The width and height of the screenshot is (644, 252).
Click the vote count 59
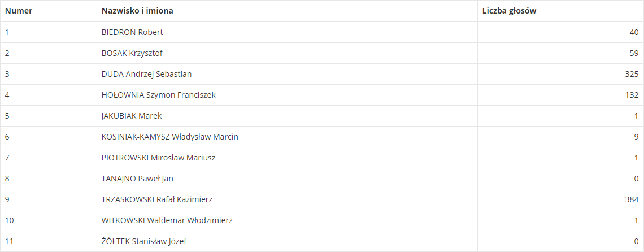633,53
